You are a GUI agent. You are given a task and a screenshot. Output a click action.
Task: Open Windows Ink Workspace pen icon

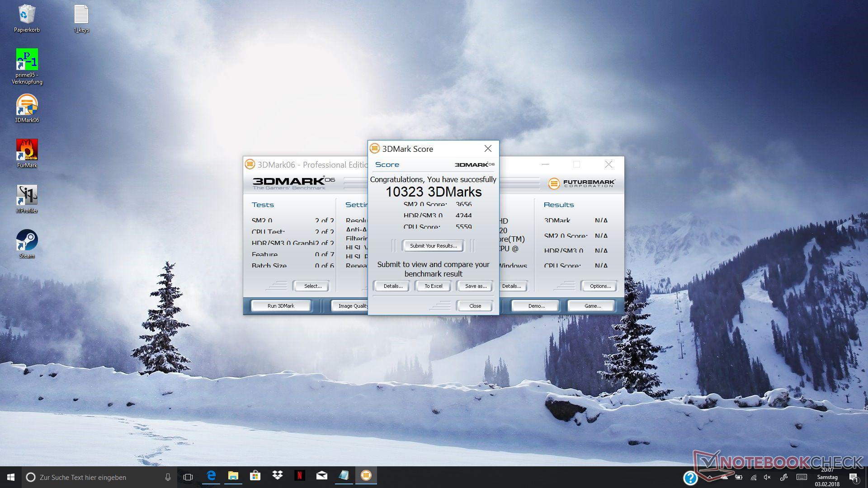pyautogui.click(x=783, y=477)
